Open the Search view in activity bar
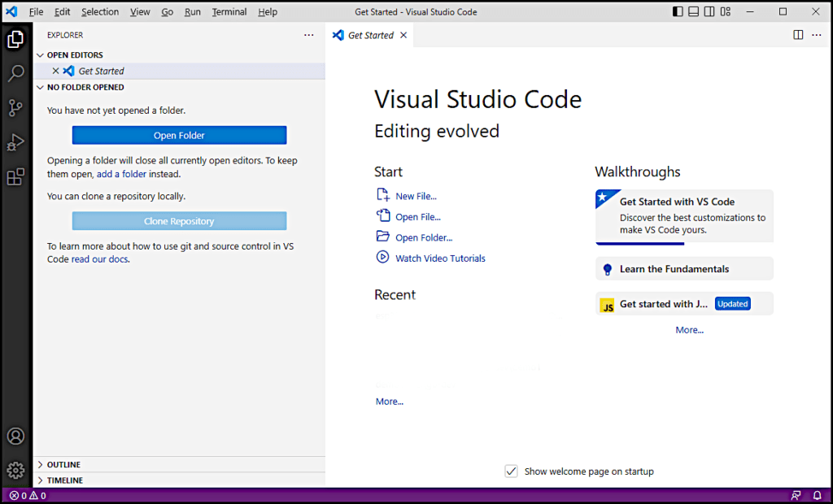Viewport: 833px width, 504px height. (15, 73)
